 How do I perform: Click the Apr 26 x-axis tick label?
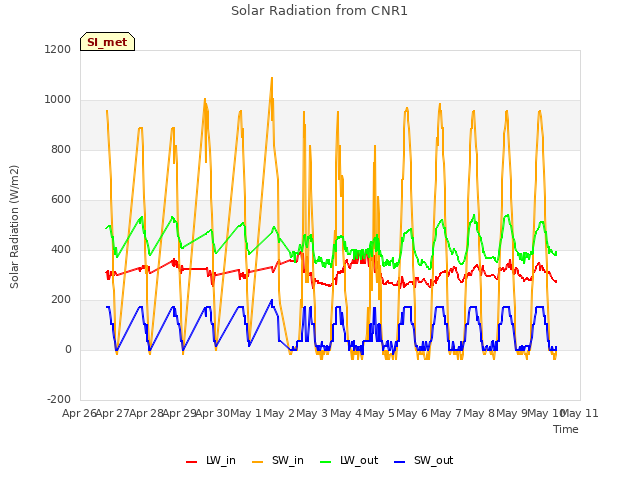(79, 413)
